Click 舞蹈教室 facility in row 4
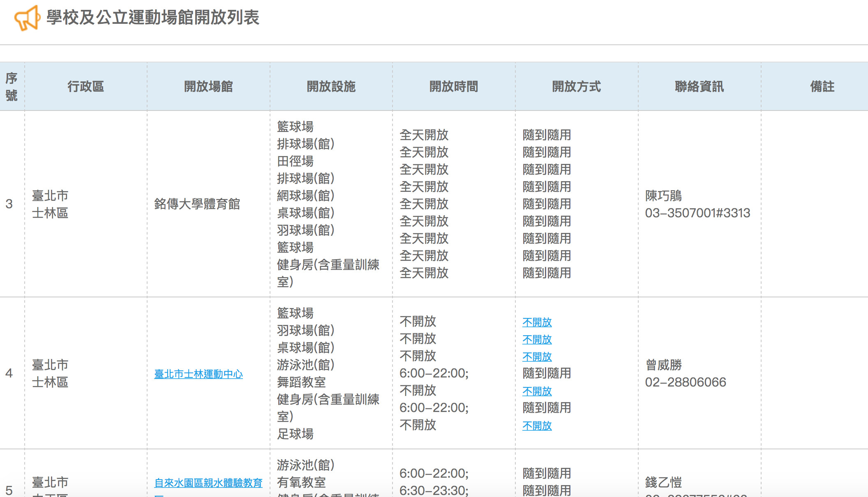This screenshot has height=497, width=868. click(x=301, y=382)
